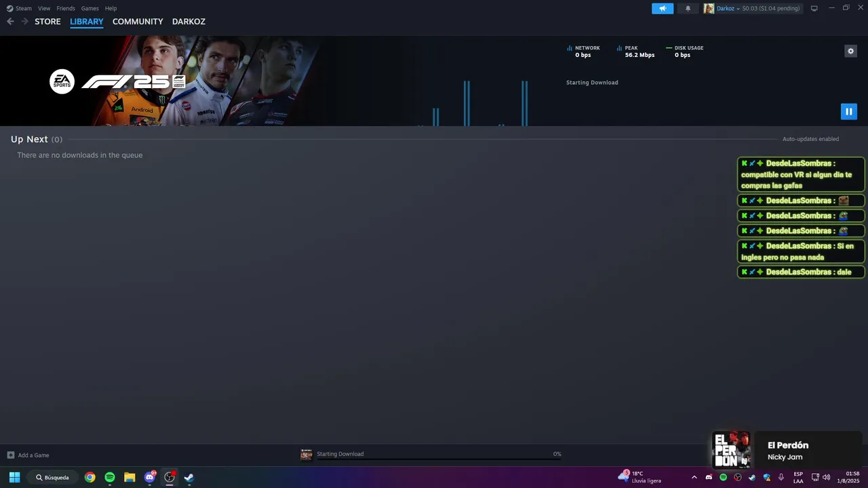
Task: Click the Auto-updates enabled label
Action: point(810,139)
